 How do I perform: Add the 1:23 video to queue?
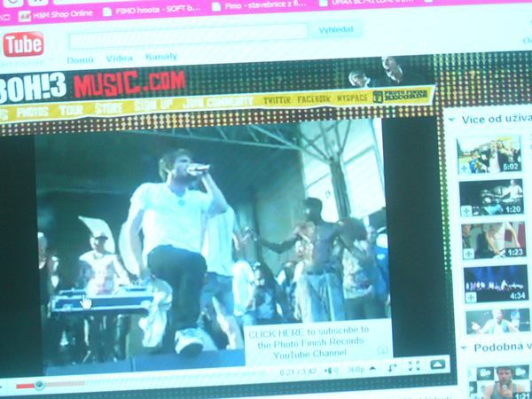click(x=468, y=254)
